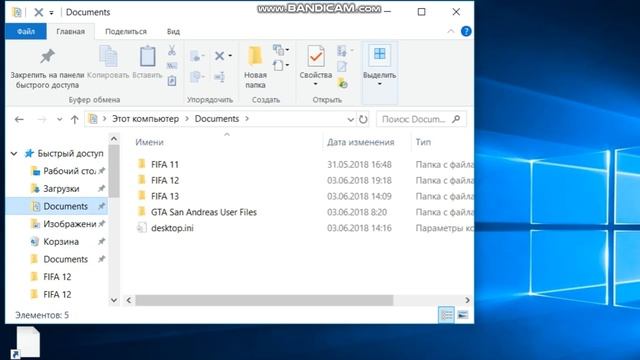Click the search magnifier icon
The height and width of the screenshot is (360, 640).
[456, 119]
